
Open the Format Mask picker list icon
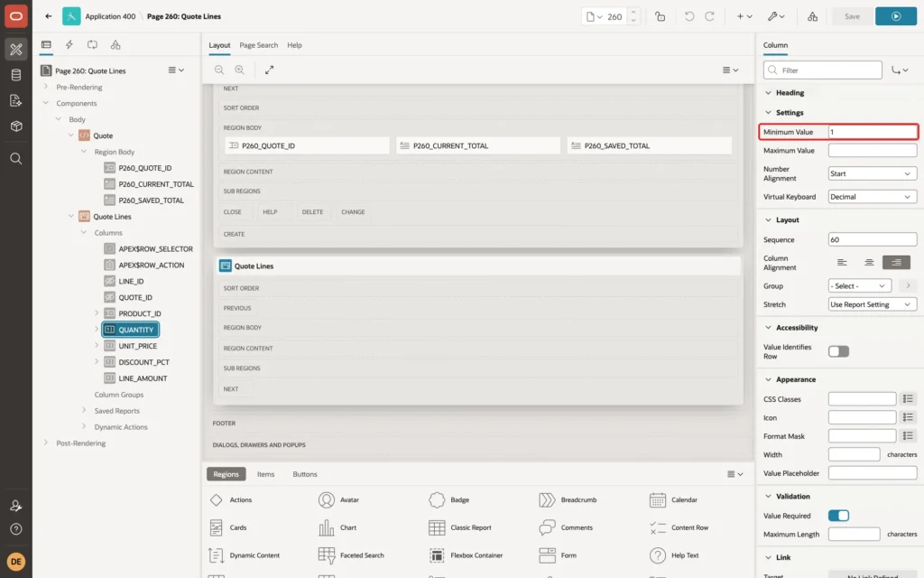[908, 436]
